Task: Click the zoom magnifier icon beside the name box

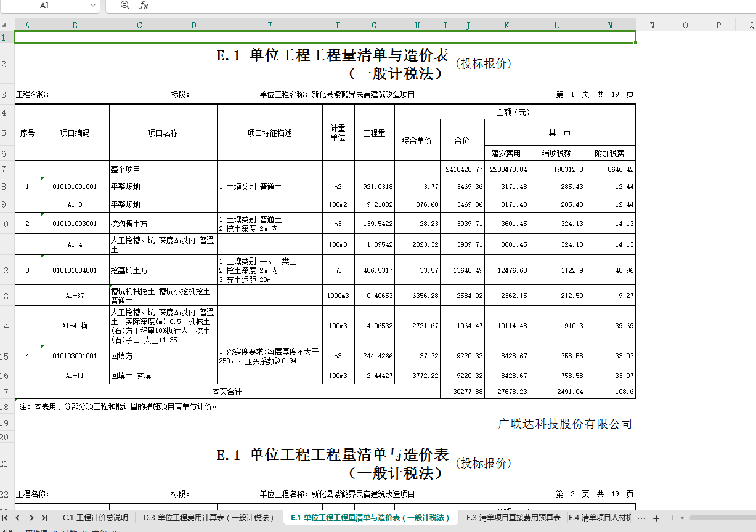Action: pyautogui.click(x=125, y=5)
